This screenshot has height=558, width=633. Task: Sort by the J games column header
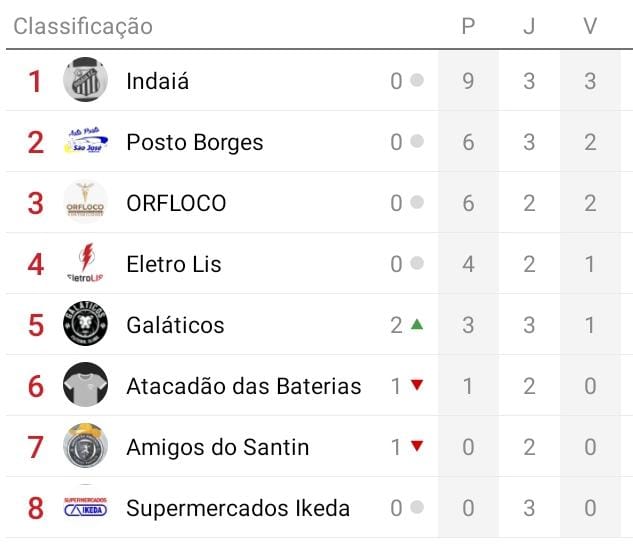click(529, 26)
